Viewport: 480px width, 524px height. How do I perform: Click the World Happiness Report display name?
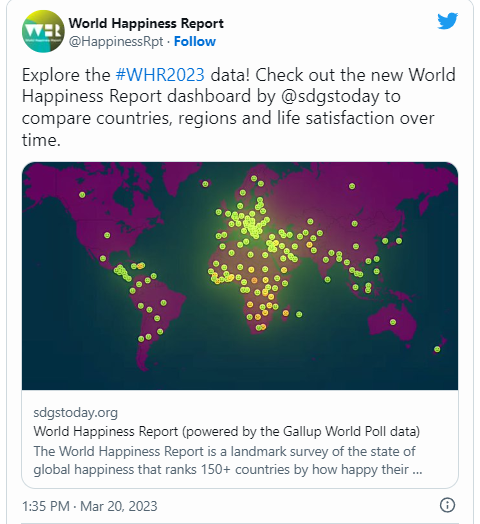pyautogui.click(x=146, y=23)
